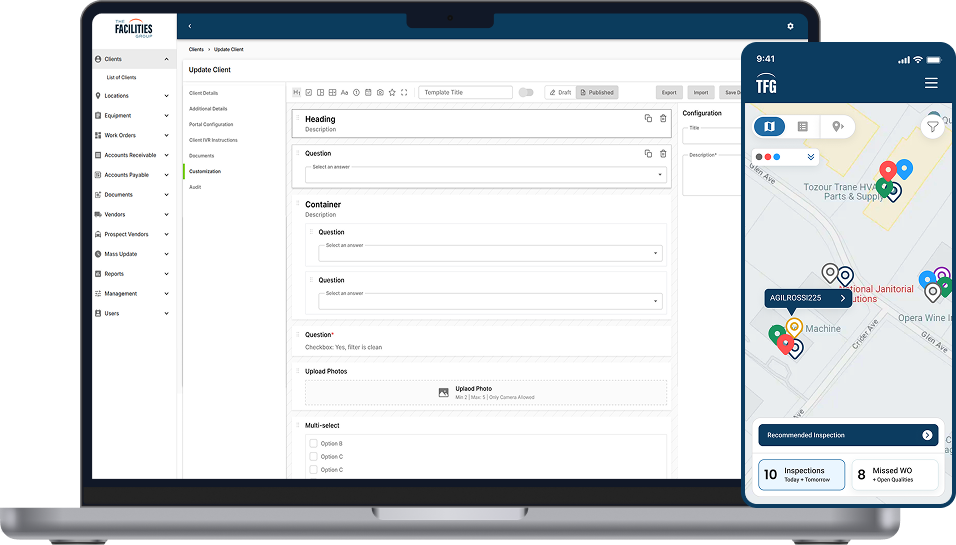Viewport: 956px width, 545px height.
Task: Open the AGILROSSI225 map callout
Action: pos(808,298)
